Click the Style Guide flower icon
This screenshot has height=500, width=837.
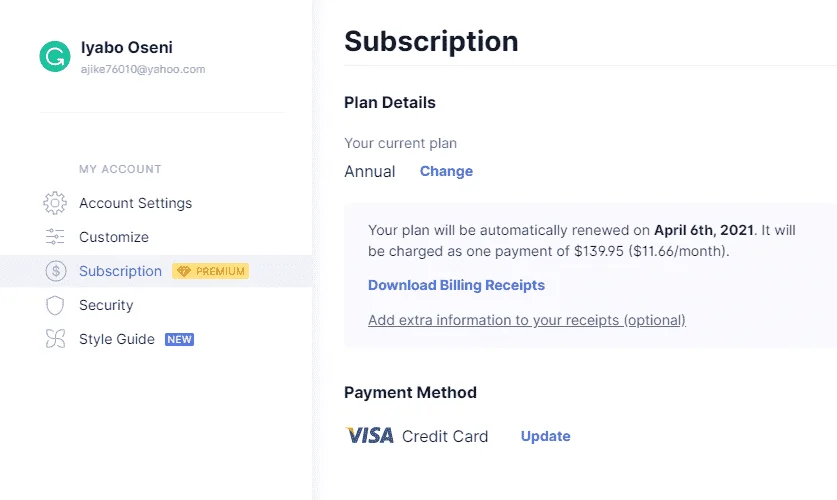[55, 339]
